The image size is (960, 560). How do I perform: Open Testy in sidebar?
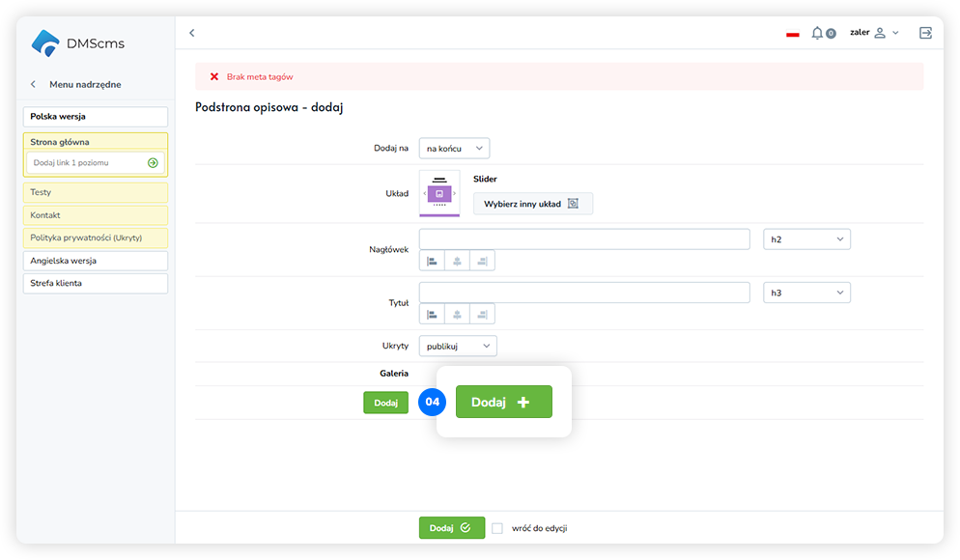tap(96, 192)
